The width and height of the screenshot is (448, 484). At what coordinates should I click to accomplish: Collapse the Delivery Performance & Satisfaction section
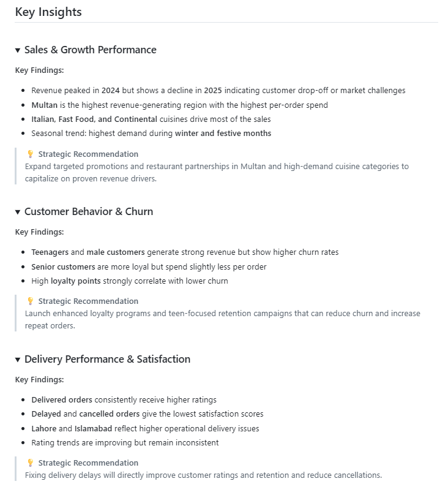coord(18,360)
